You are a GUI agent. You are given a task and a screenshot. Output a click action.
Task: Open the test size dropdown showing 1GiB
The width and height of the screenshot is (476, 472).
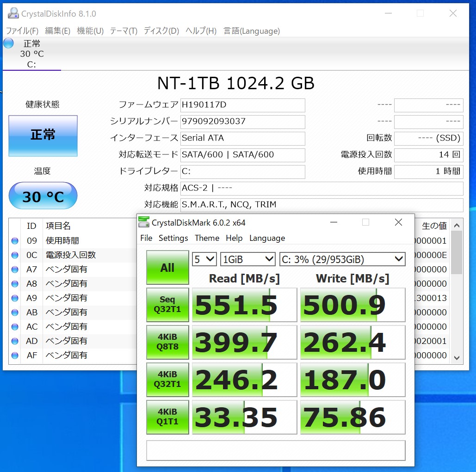pos(248,259)
